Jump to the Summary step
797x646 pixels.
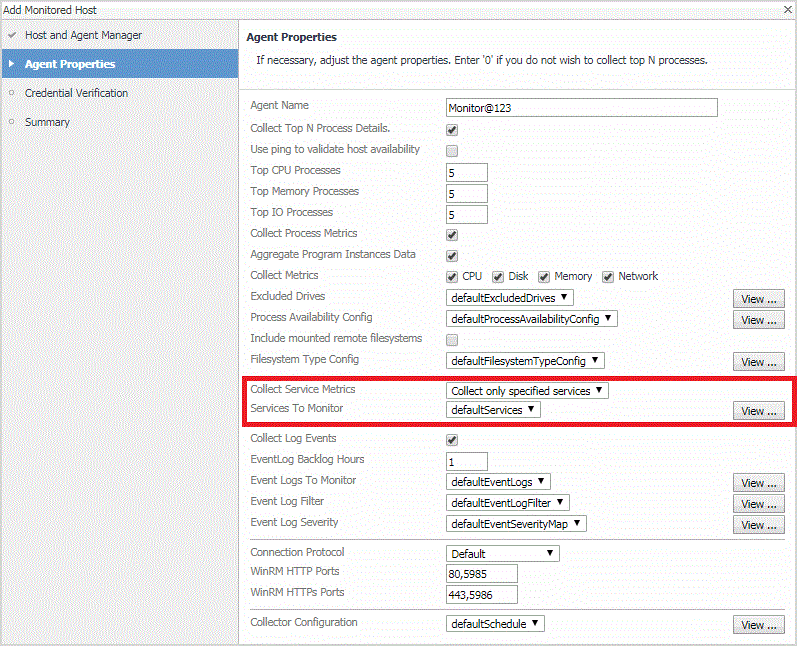[47, 122]
